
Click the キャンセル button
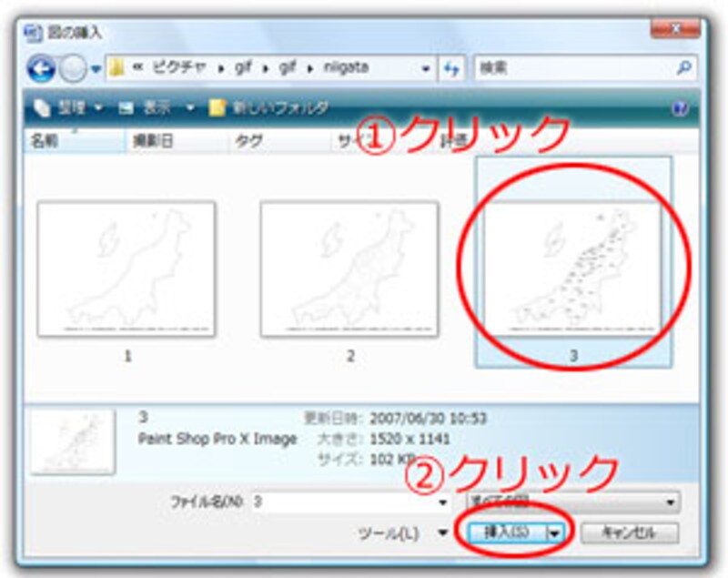(630, 533)
